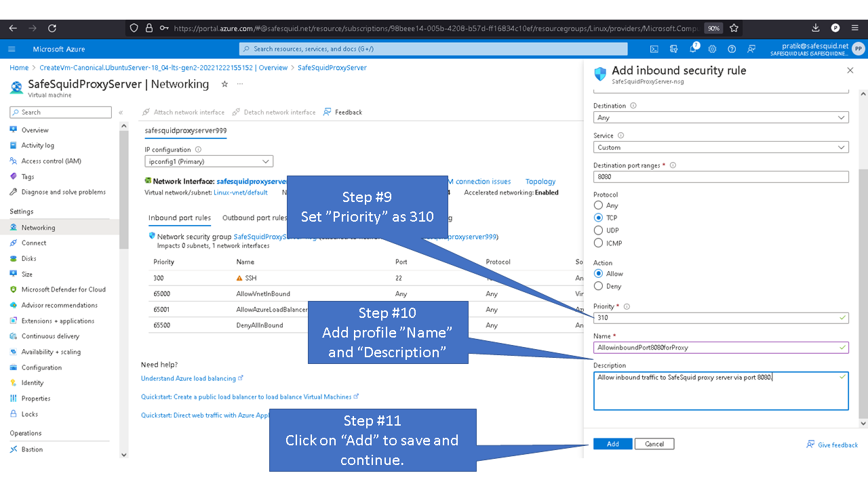
Task: Click the Add button to save rule
Action: [x=612, y=444]
